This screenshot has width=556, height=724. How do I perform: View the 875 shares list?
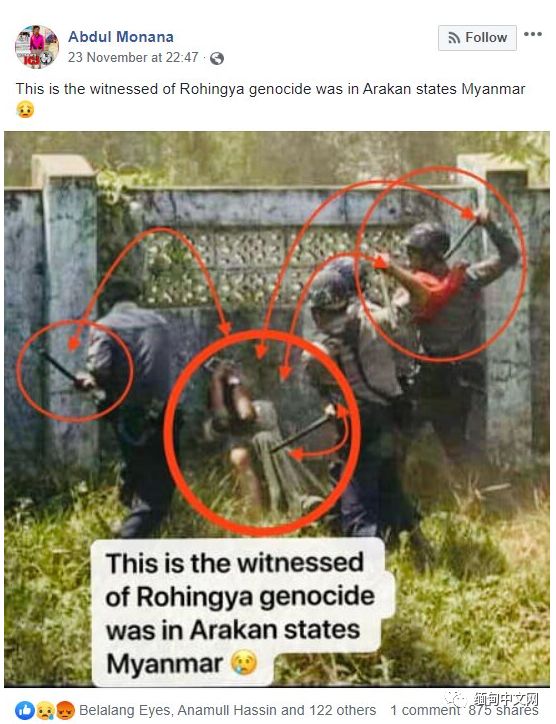point(503,710)
